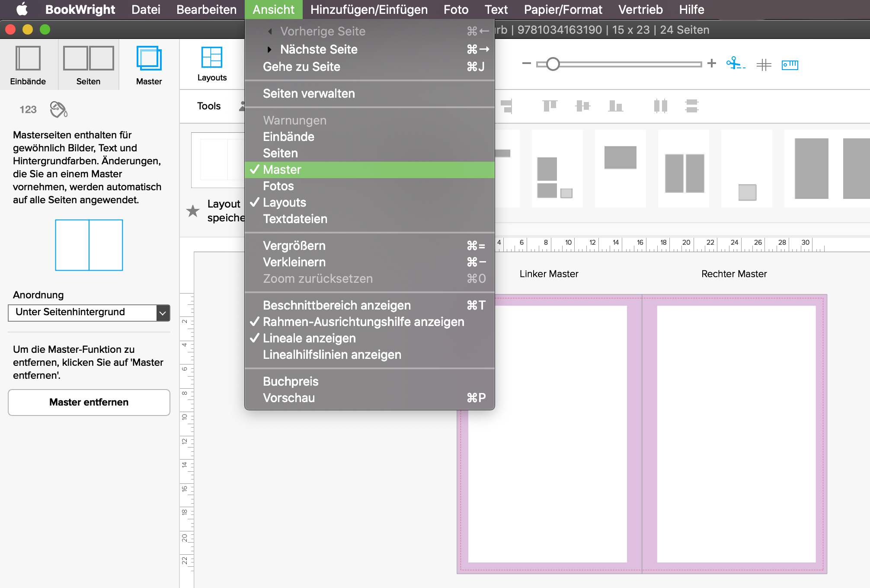870x588 pixels.
Task: Click the paint bucket background color icon
Action: point(59,109)
